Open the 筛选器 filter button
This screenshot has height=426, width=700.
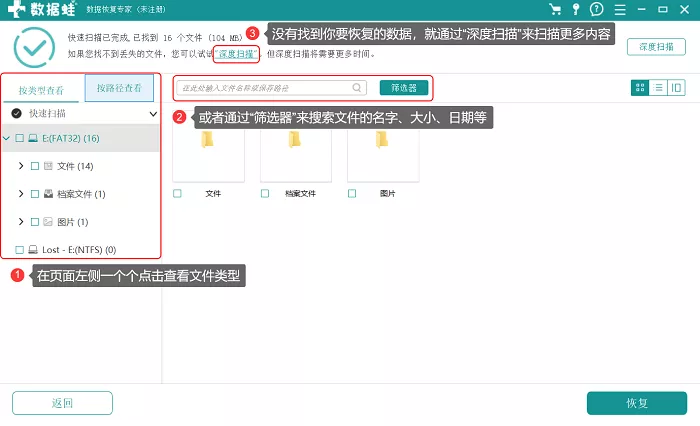pyautogui.click(x=404, y=88)
